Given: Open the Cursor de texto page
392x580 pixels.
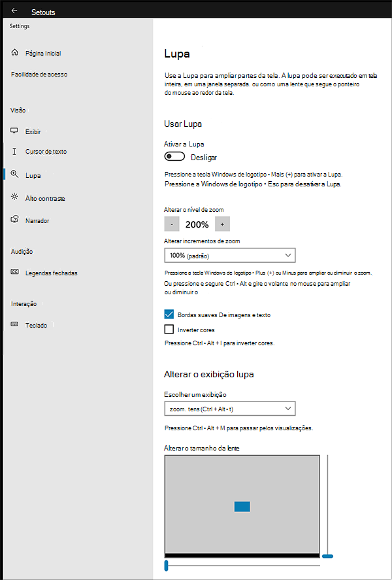Looking at the screenshot, I should tap(46, 152).
